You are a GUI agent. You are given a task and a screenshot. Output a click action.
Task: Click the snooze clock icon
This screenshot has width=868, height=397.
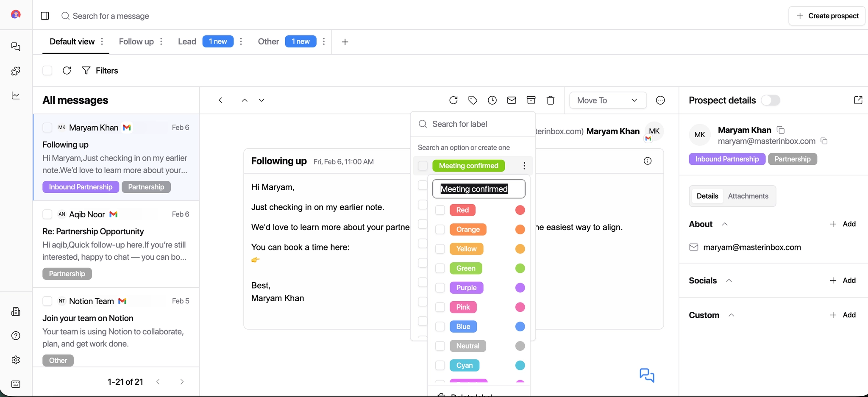point(492,100)
